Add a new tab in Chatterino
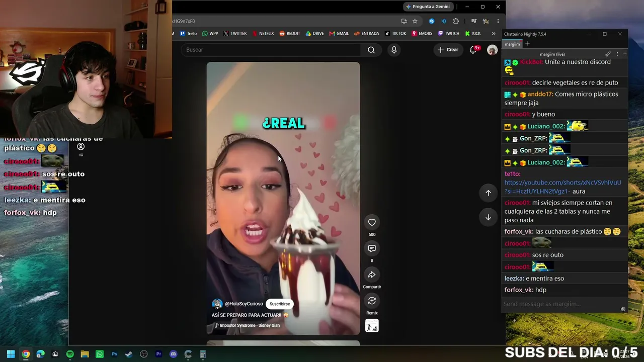The image size is (644, 362). pyautogui.click(x=527, y=44)
